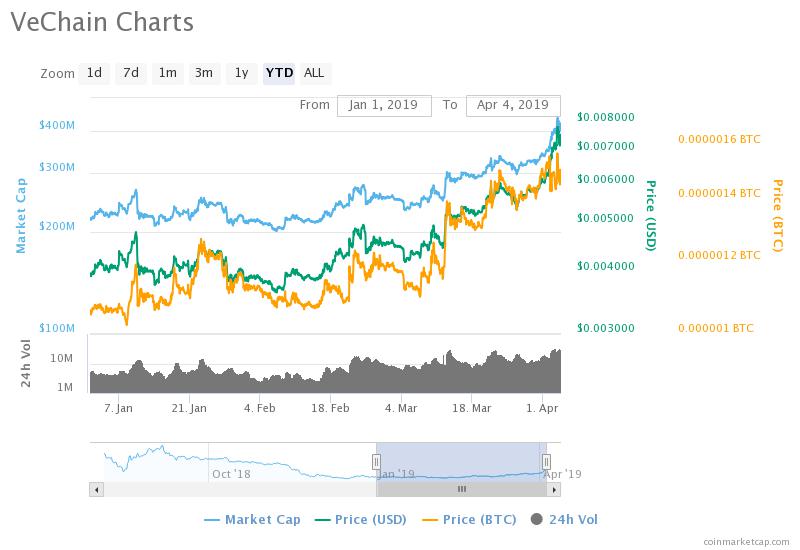
Task: Click the navigator scrollbar left arrow
Action: [x=96, y=490]
